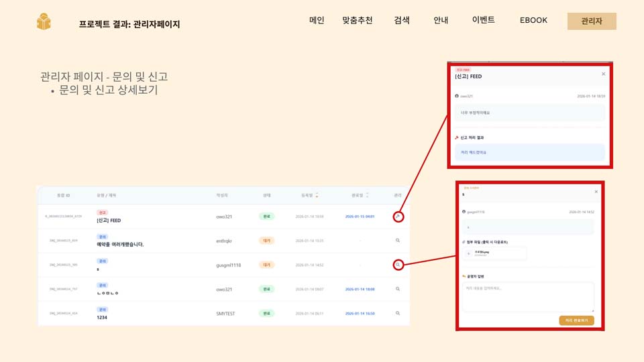Screen dimensions: 644x362
Task: Click the book logo icon in header
Action: (x=44, y=22)
